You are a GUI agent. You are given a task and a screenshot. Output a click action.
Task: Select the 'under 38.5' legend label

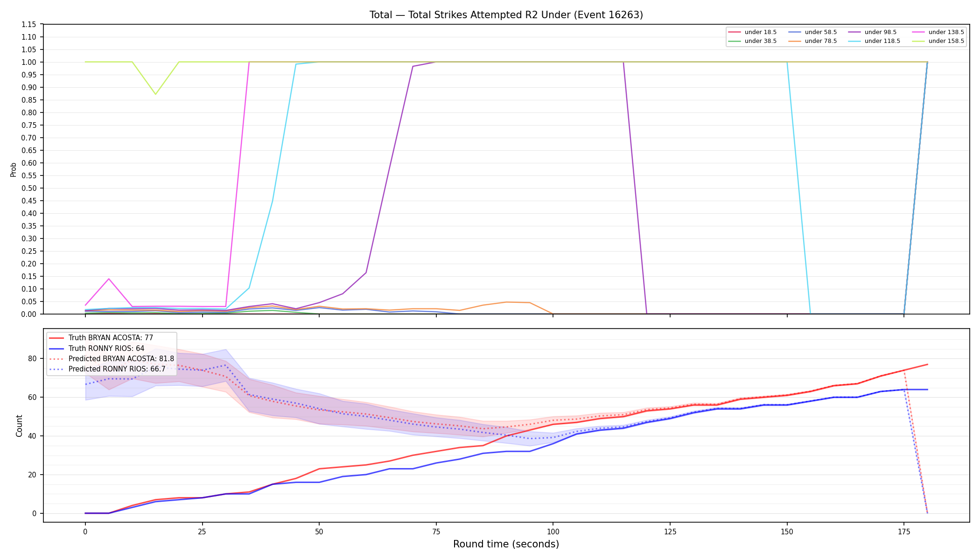761,41
